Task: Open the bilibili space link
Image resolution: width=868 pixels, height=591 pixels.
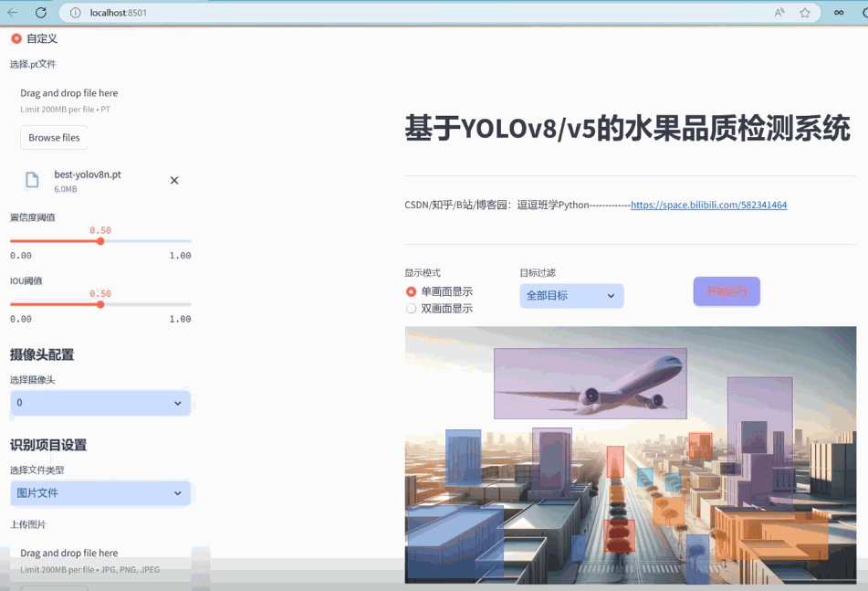Action: point(709,205)
